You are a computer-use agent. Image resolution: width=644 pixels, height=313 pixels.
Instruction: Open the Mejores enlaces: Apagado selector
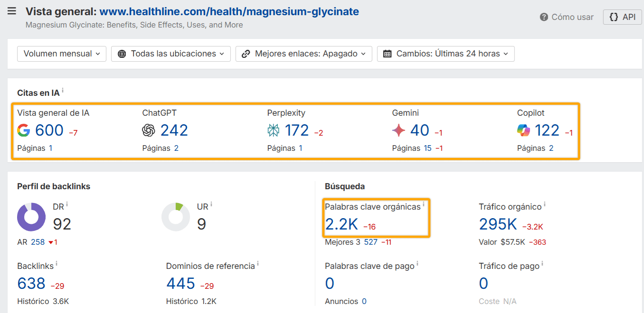(x=303, y=54)
